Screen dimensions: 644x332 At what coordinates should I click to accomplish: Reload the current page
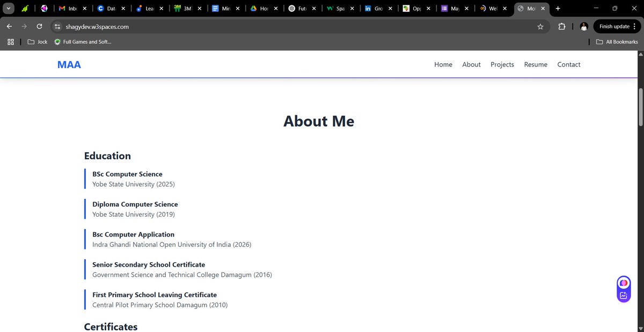click(39, 26)
